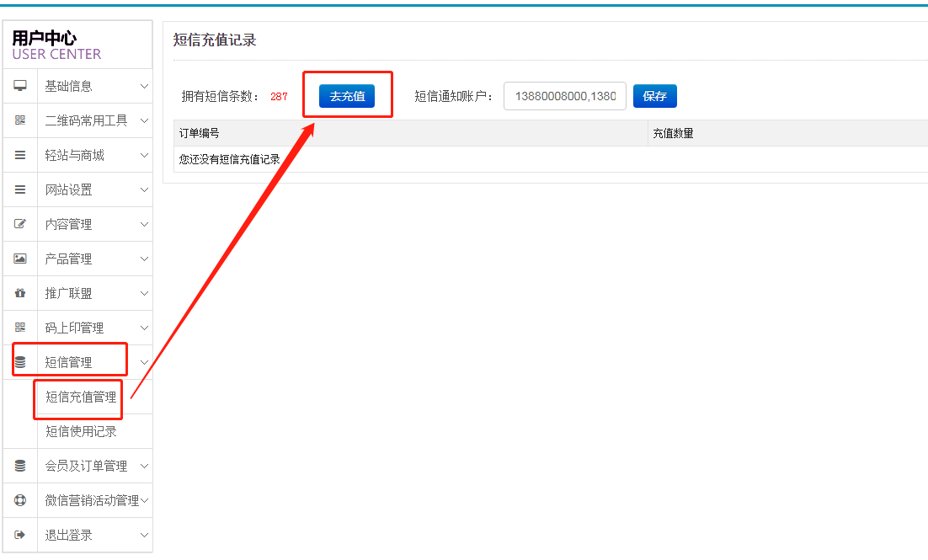The height and width of the screenshot is (560, 928).
Task: Click the monitor icon beside 基础信息
Action: tap(20, 86)
